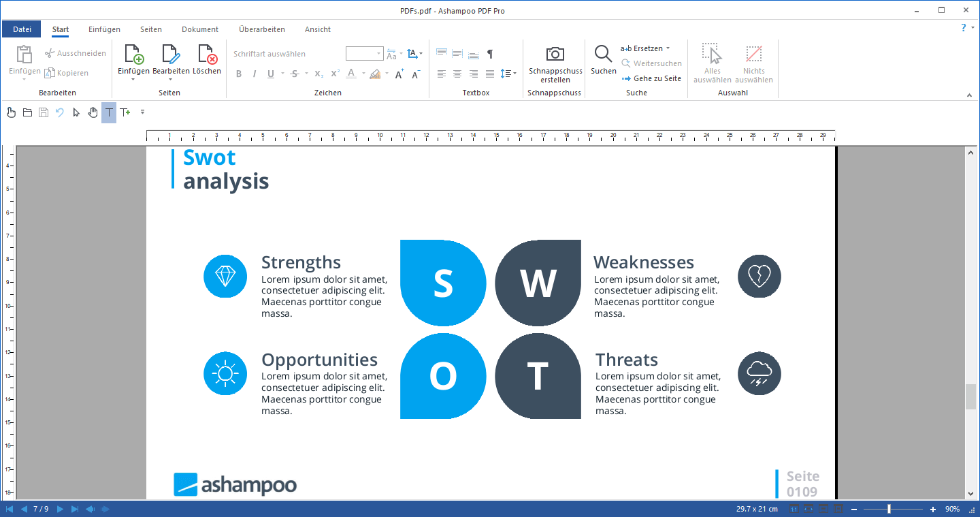Select the Hand pan tool
Screen dimensions: 980x517
pos(93,112)
